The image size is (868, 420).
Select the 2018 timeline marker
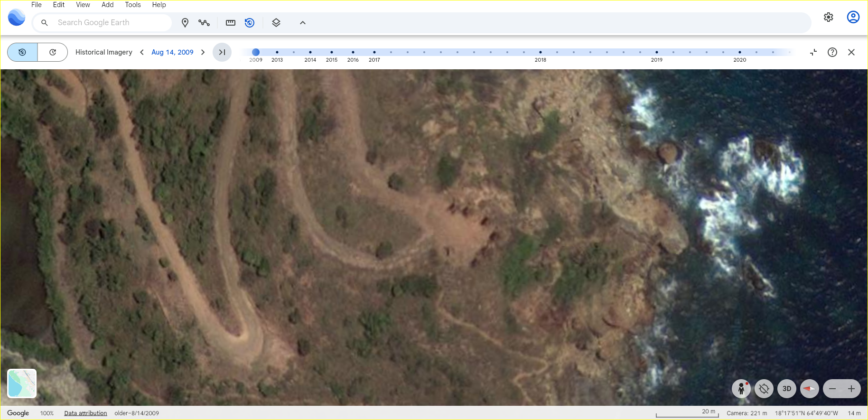(x=541, y=52)
